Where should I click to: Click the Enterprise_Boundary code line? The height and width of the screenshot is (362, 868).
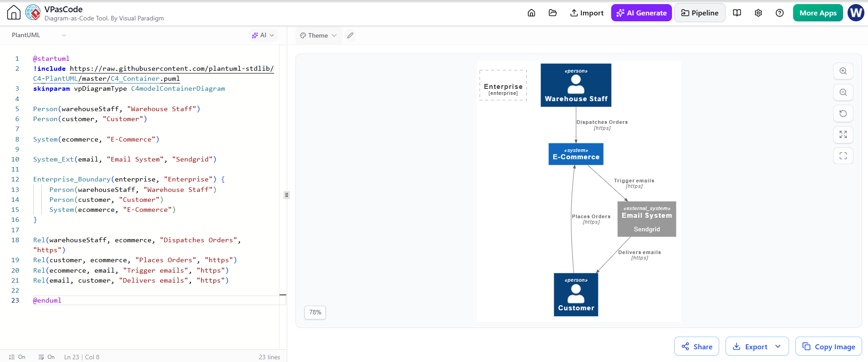pyautogui.click(x=129, y=179)
